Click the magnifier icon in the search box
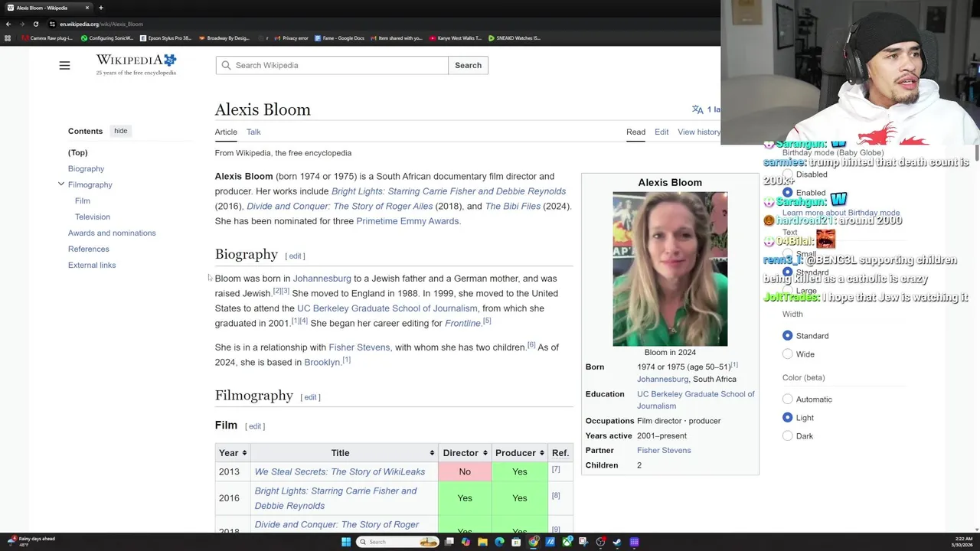980x551 pixels. pos(226,65)
